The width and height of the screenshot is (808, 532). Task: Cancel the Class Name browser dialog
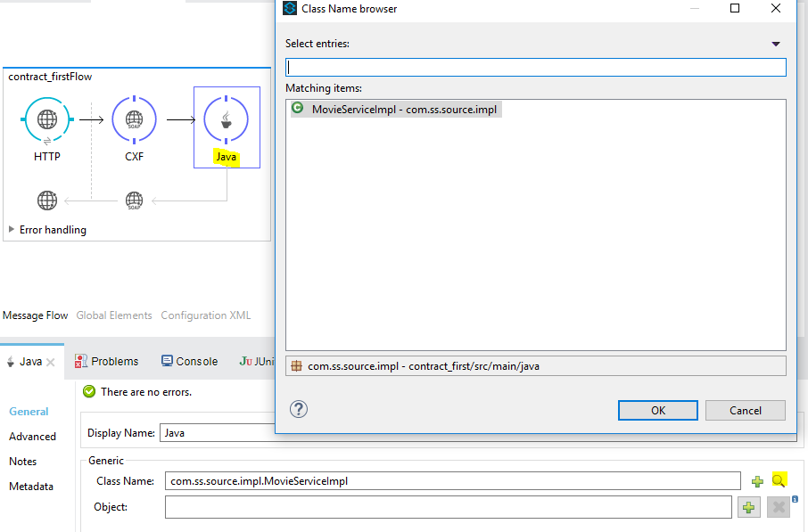tap(746, 411)
